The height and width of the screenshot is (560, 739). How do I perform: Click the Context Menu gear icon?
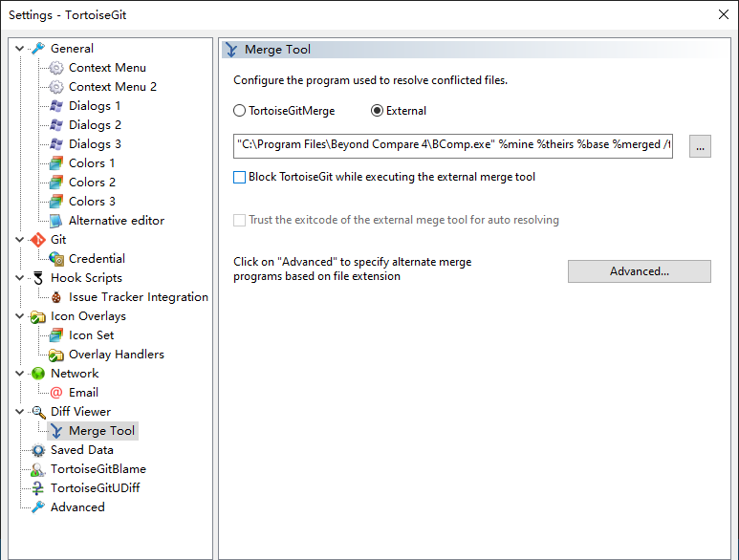[x=56, y=68]
